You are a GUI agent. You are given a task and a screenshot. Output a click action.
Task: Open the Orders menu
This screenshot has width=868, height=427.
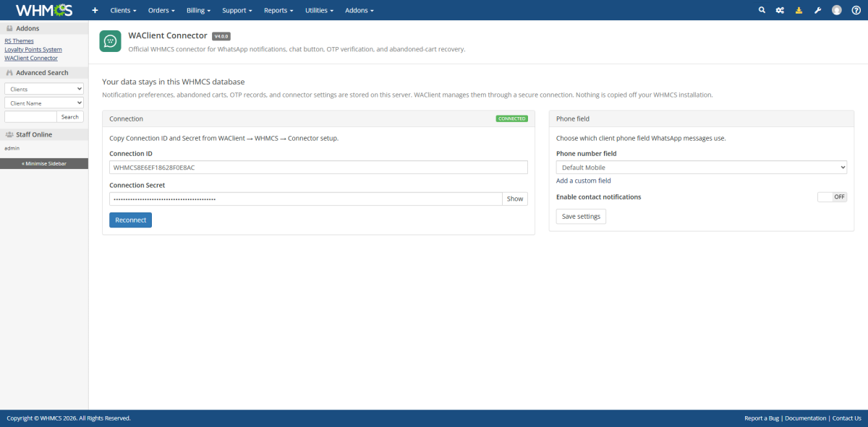click(x=161, y=11)
